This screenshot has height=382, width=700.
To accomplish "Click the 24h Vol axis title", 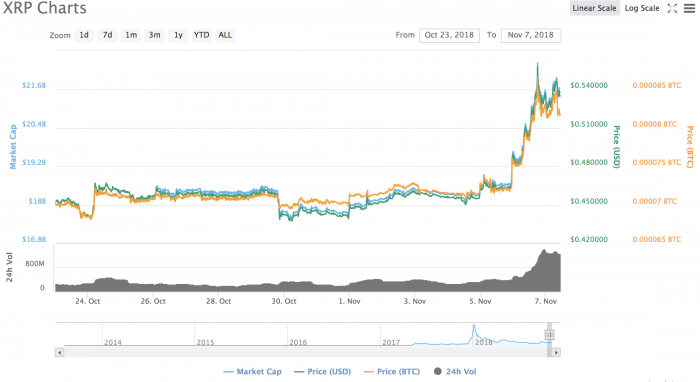I will [9, 267].
